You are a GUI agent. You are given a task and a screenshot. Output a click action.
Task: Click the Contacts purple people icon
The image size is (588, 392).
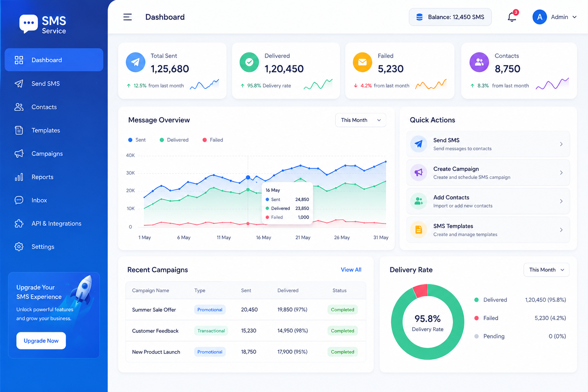[x=479, y=62]
